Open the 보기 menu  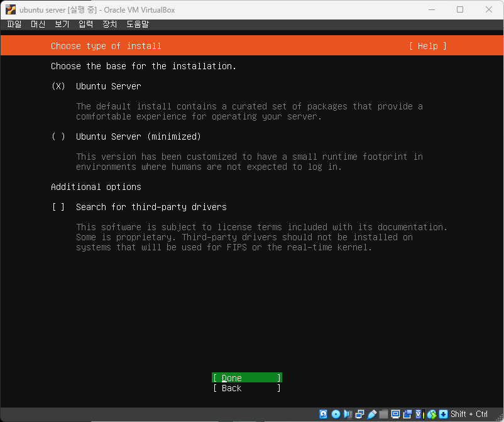tap(62, 24)
